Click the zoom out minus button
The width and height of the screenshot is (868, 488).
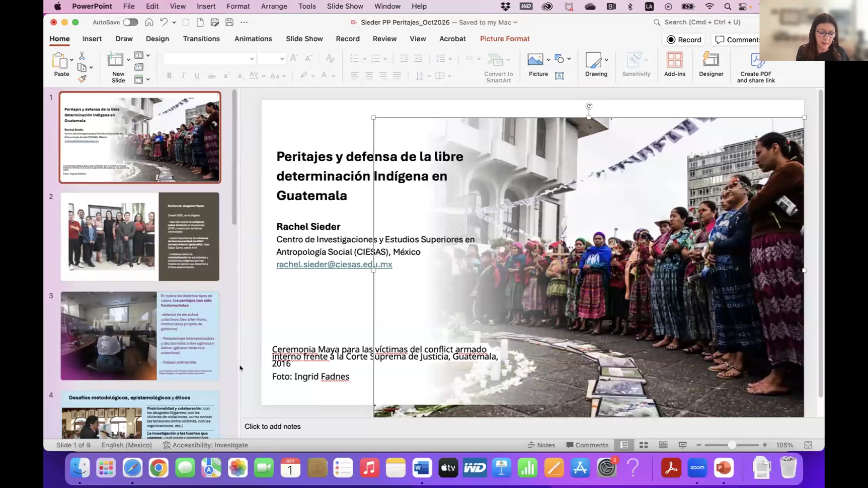pos(698,445)
